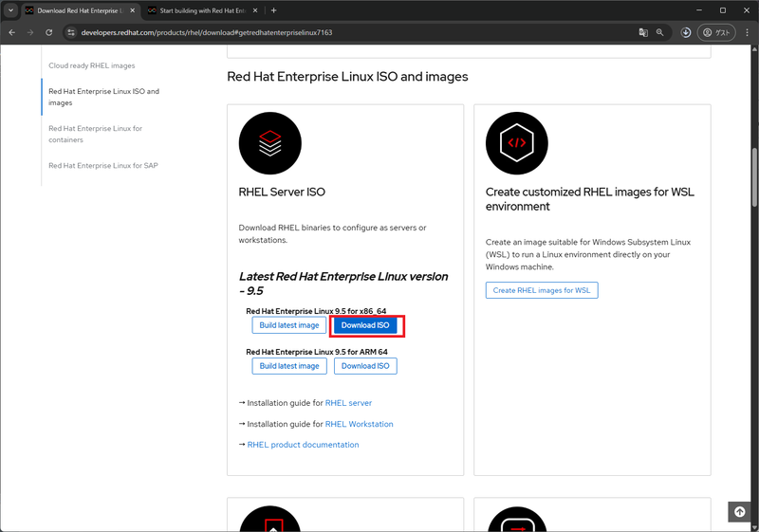
Task: Open the translate page icon
Action: [643, 32]
